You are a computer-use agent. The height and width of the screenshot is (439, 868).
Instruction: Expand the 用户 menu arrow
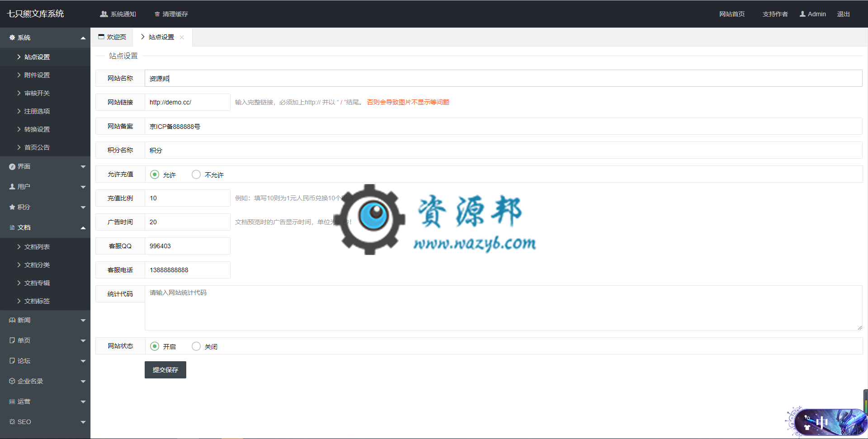pyautogui.click(x=83, y=187)
